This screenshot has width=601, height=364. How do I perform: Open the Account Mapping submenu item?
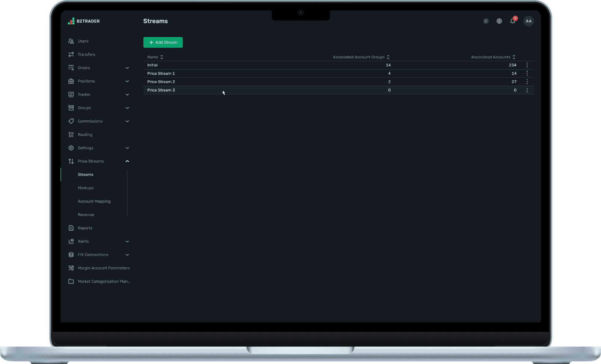click(94, 201)
